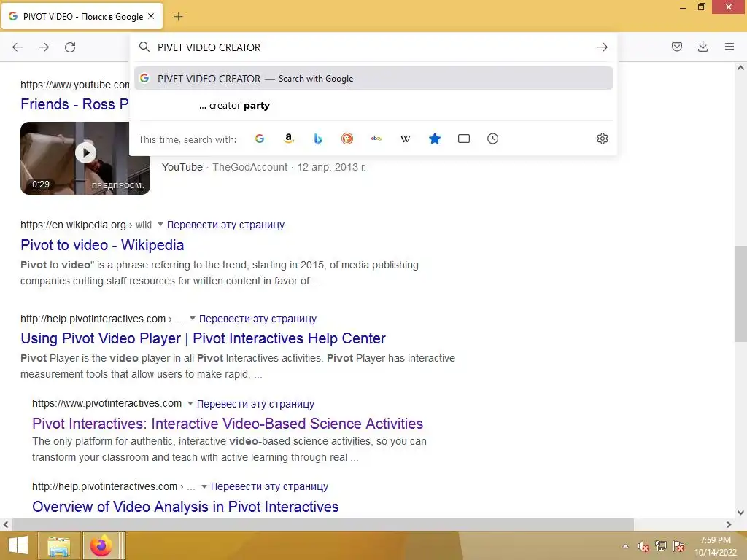The width and height of the screenshot is (747, 560).
Task: Show hidden system tray icons
Action: 625,546
